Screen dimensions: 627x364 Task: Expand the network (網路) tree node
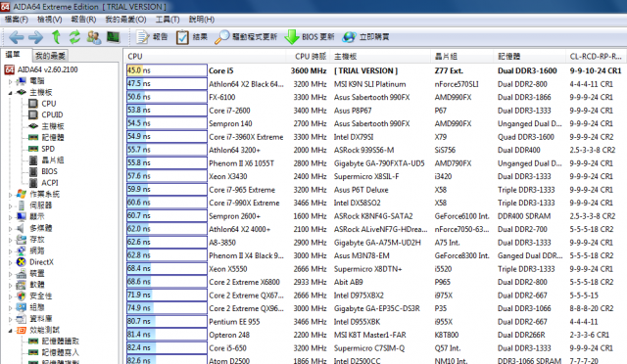pos(11,250)
